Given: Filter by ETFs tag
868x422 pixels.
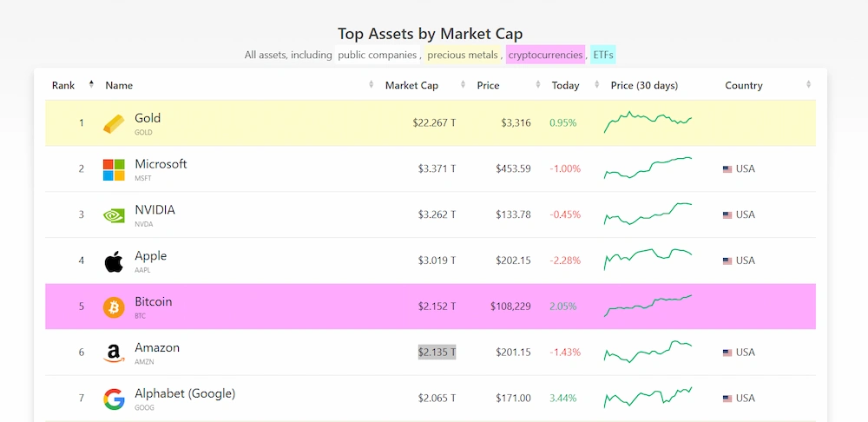Looking at the screenshot, I should pos(603,55).
